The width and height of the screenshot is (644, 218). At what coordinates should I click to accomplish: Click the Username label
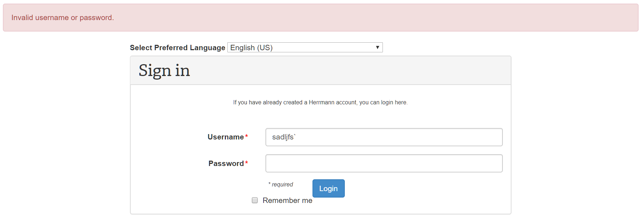pyautogui.click(x=226, y=137)
